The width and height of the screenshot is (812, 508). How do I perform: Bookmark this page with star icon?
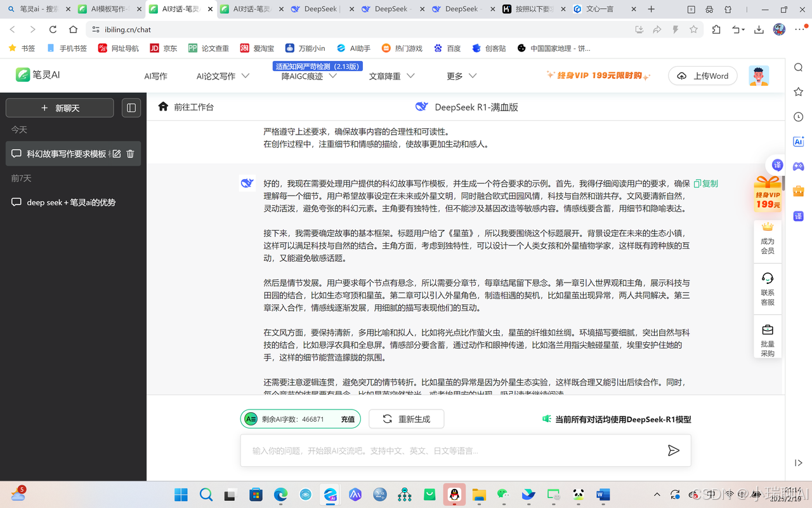pos(693,29)
